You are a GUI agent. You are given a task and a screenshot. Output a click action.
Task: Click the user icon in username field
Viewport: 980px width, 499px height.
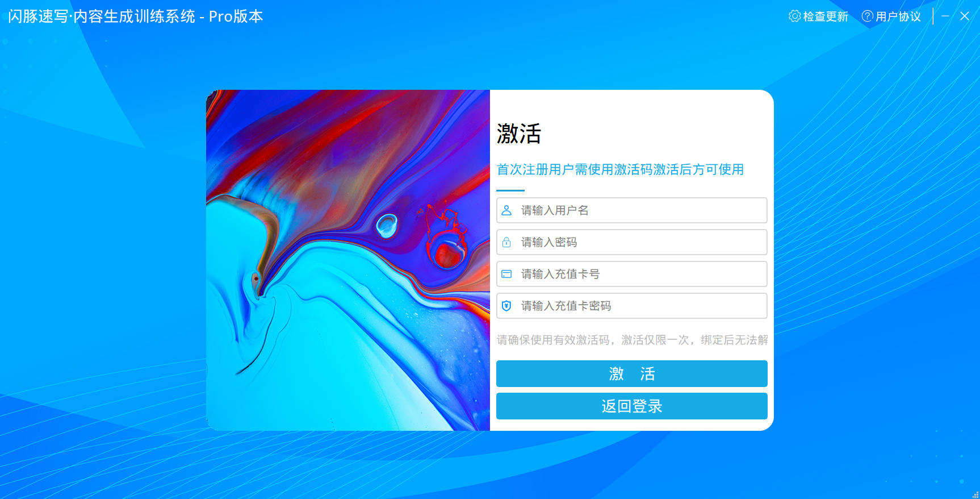[506, 210]
